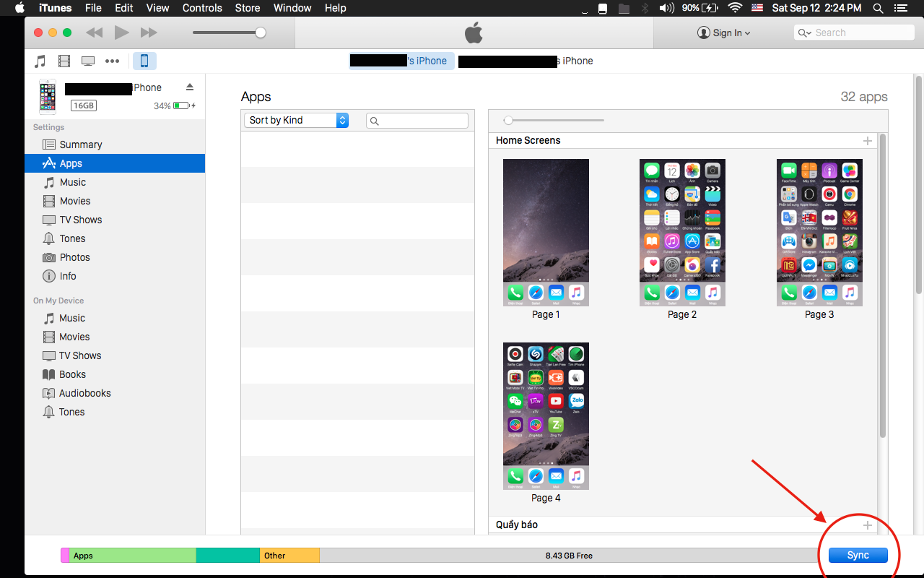Open Music under On My Device

point(115,318)
